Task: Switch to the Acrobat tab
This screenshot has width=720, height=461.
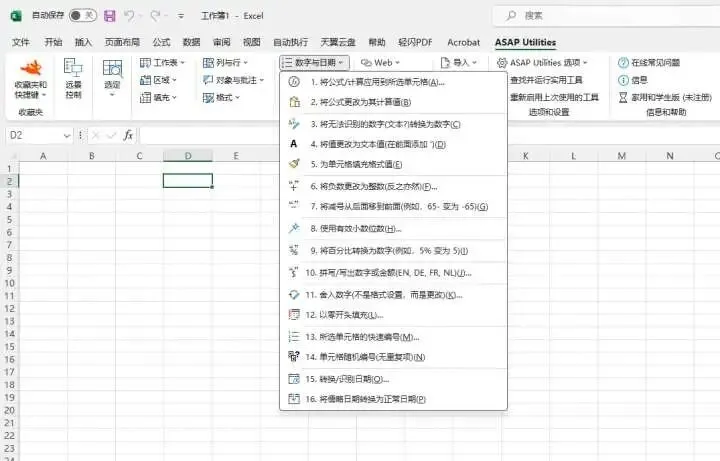Action: (x=463, y=42)
